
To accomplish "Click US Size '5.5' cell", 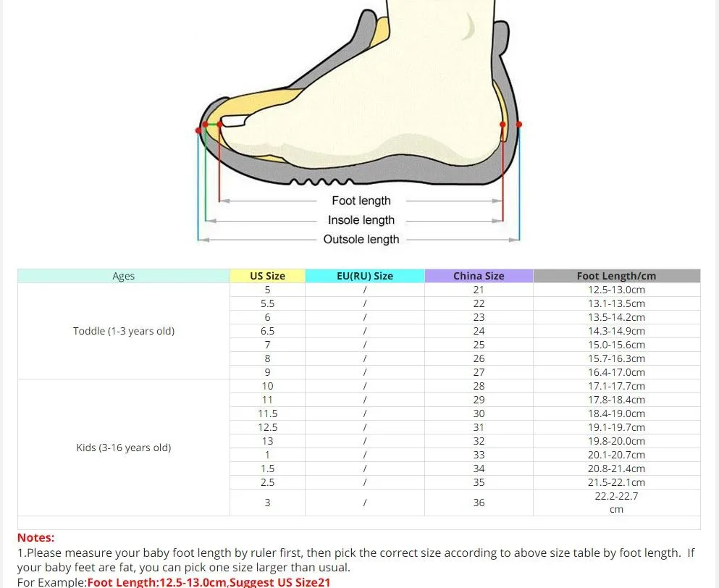I will 267,303.
